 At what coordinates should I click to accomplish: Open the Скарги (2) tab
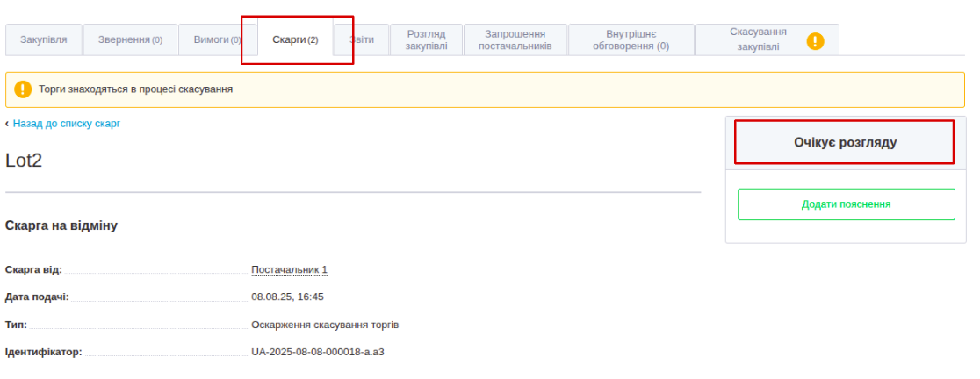point(295,40)
